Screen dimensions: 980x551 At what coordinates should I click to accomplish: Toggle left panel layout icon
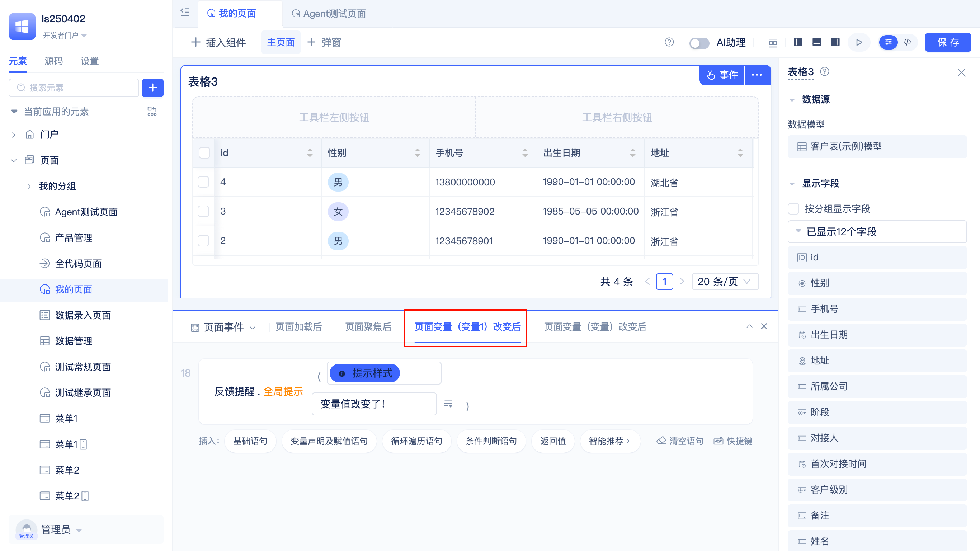click(x=798, y=42)
